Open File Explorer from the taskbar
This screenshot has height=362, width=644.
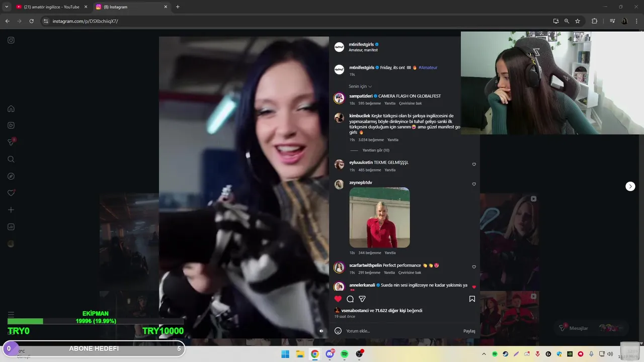(300, 354)
